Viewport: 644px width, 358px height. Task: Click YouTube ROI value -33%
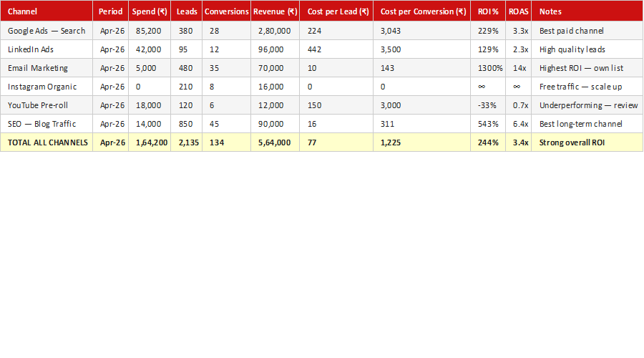coord(488,105)
